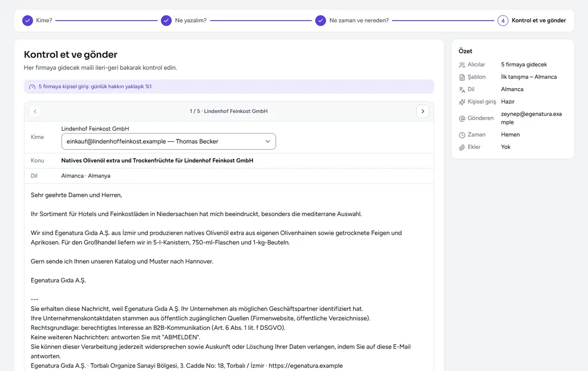The height and width of the screenshot is (371, 588).
Task: Show next company email with right arrow
Action: 423,111
